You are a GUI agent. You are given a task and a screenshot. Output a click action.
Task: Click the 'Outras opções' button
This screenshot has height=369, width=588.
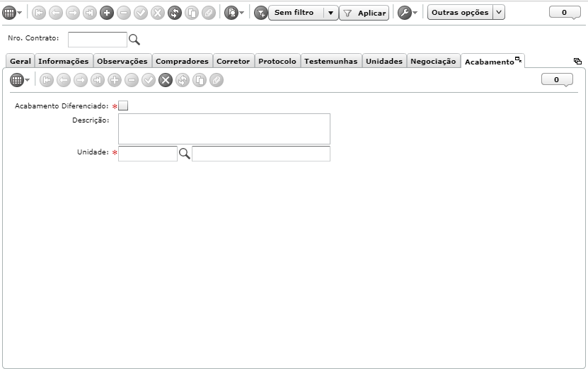(x=460, y=12)
